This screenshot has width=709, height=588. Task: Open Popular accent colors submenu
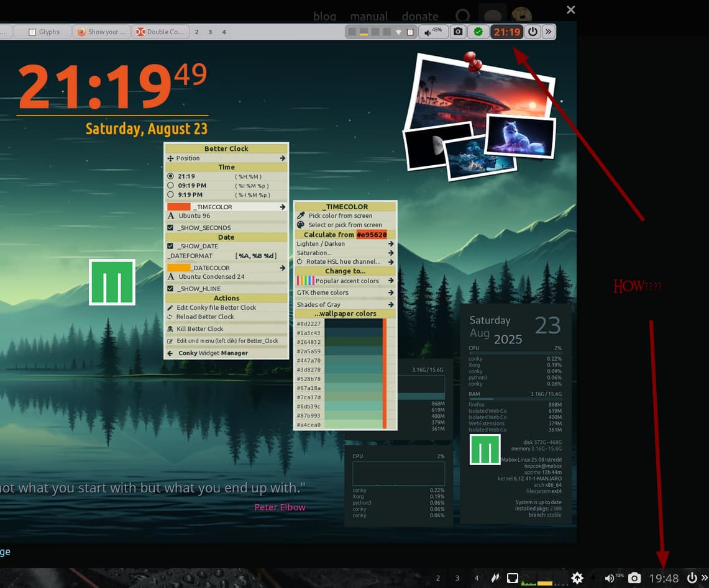(x=346, y=281)
